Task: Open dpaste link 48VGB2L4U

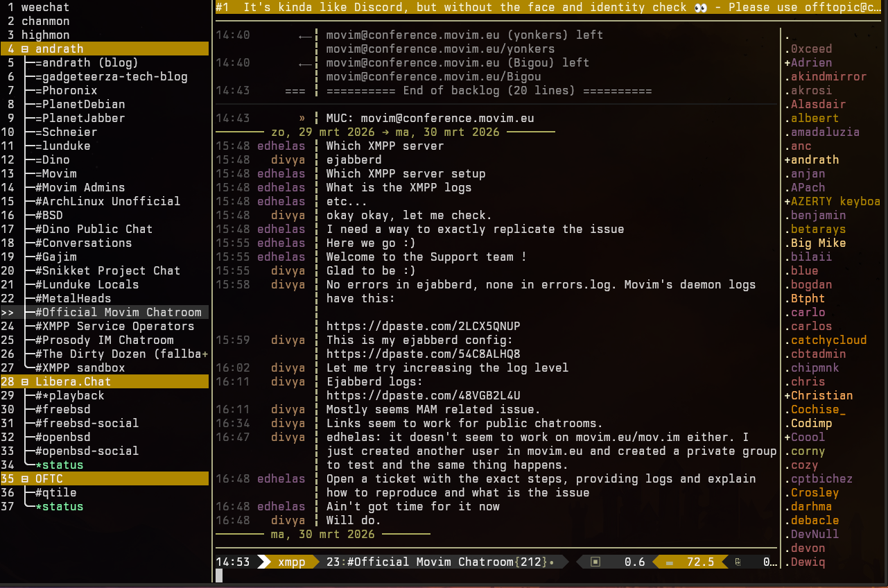Action: click(423, 395)
